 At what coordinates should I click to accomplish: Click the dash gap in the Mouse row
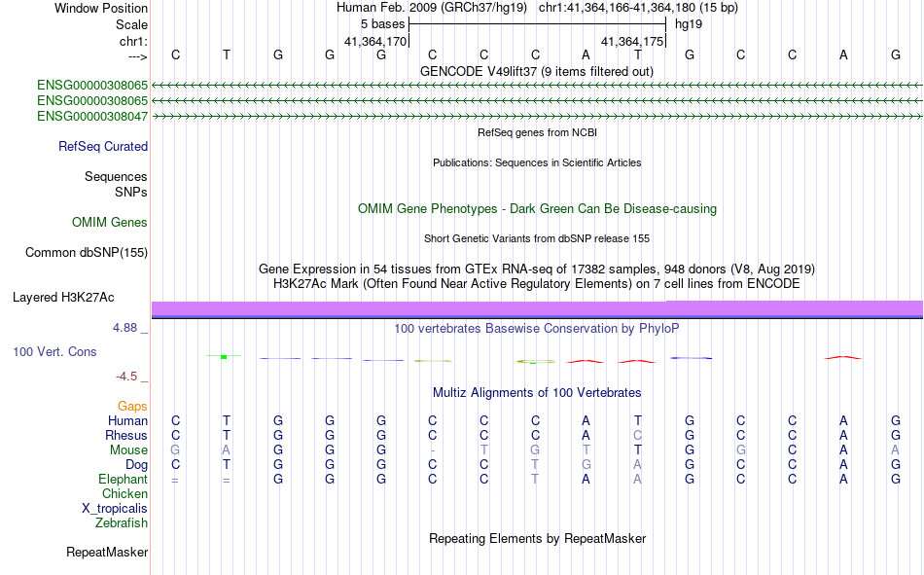433,450
